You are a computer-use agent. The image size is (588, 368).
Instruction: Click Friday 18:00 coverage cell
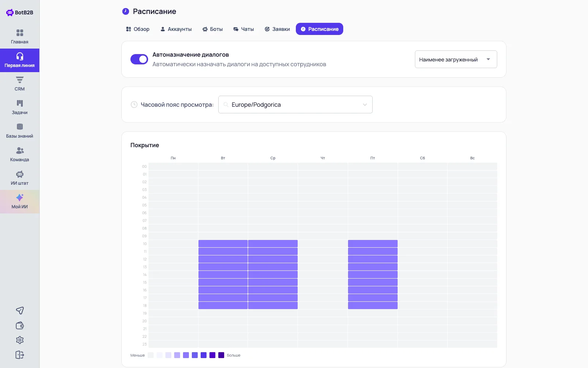tap(373, 305)
